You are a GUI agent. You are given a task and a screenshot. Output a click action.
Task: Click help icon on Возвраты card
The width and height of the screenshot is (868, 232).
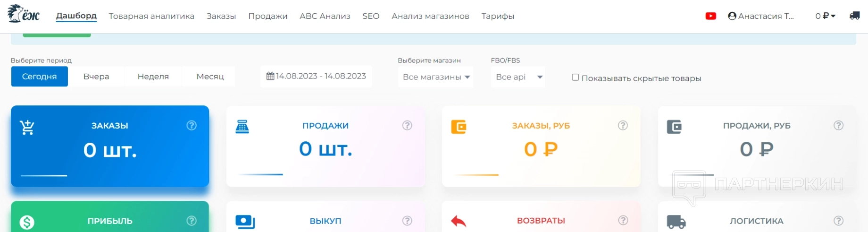(623, 220)
